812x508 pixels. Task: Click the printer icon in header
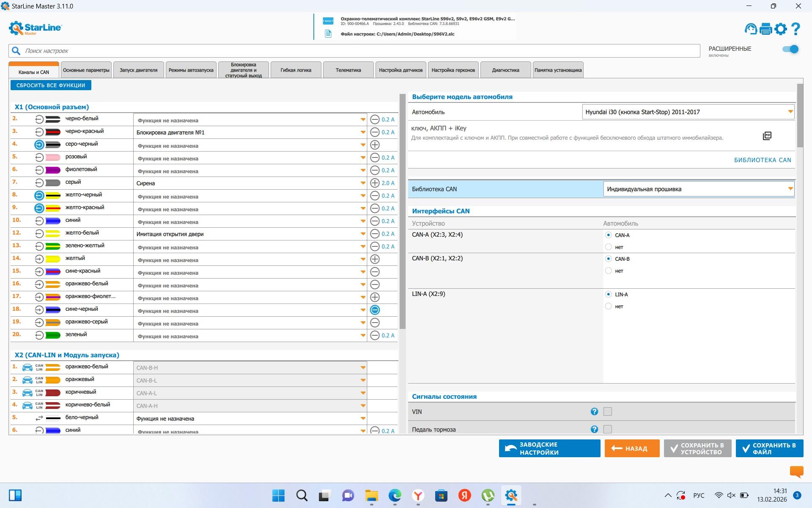(x=766, y=29)
